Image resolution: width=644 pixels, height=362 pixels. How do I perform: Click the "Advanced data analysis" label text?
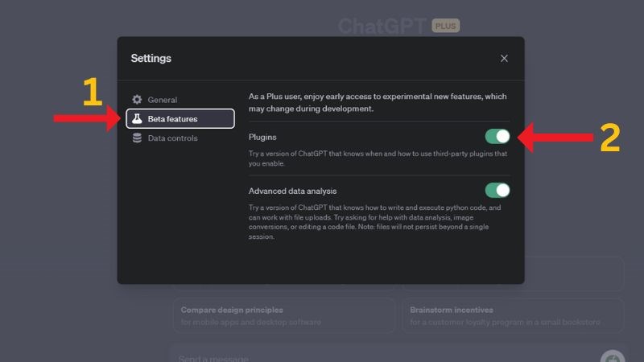tap(292, 191)
